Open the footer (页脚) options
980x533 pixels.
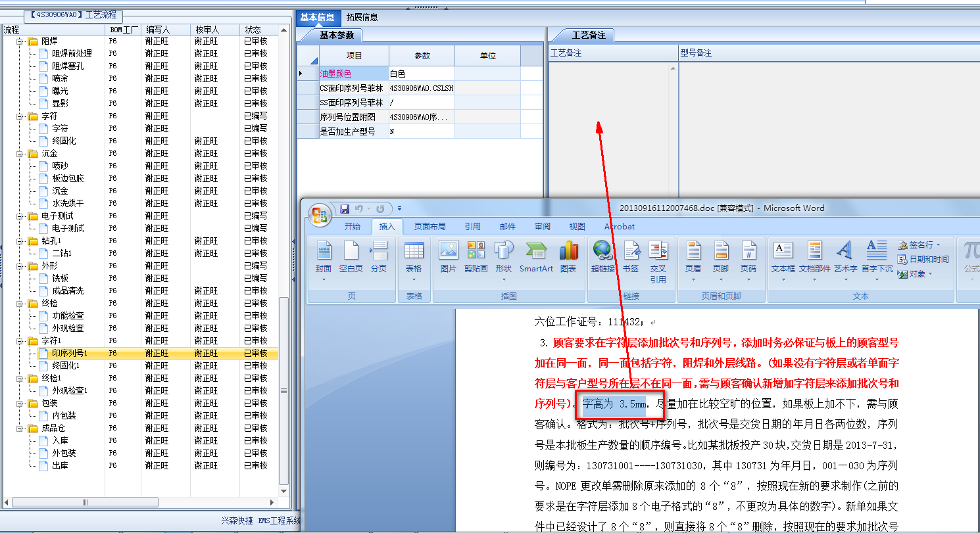point(721,261)
